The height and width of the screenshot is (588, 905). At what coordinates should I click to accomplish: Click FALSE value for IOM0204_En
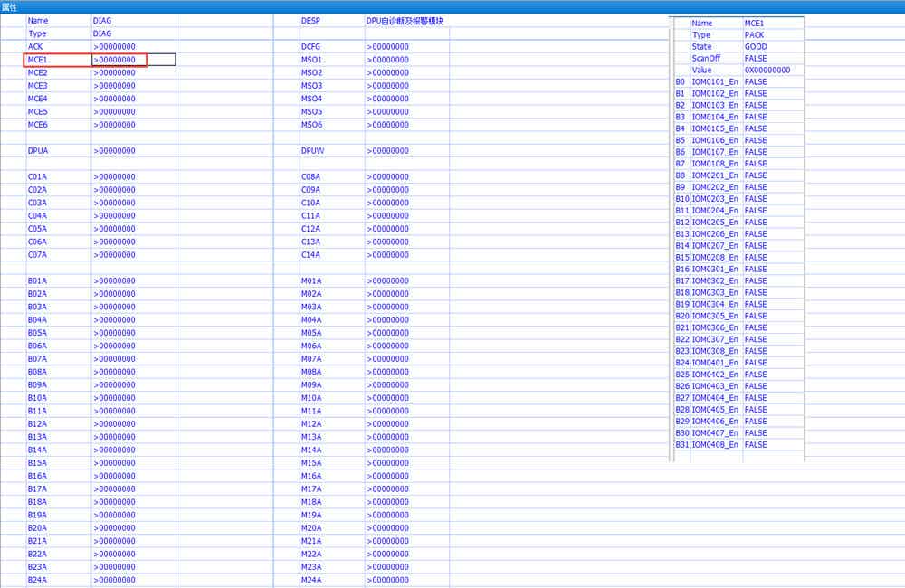pos(756,211)
